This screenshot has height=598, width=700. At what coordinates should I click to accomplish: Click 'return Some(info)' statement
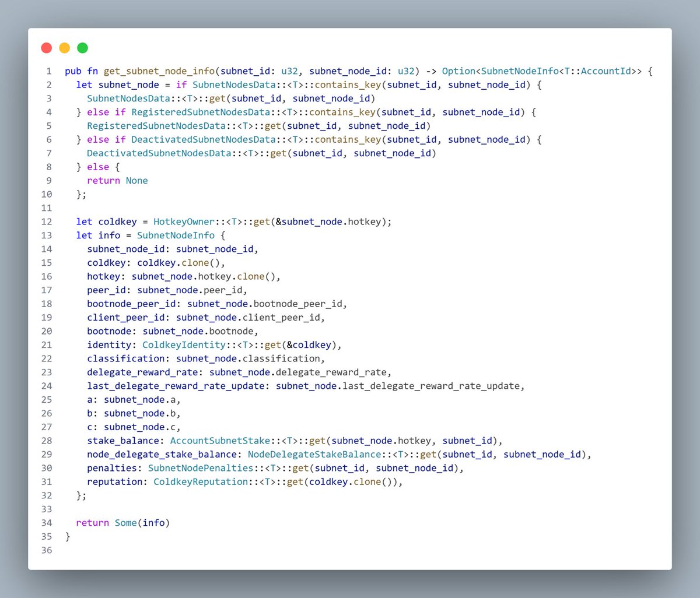123,523
